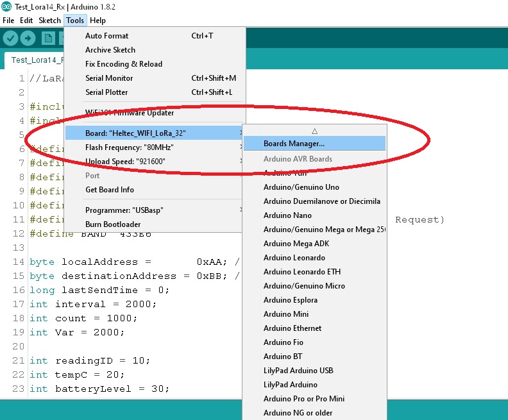Click 'Request)' comment text in editor
Viewport: 508px width, 420px height.
[419, 220]
